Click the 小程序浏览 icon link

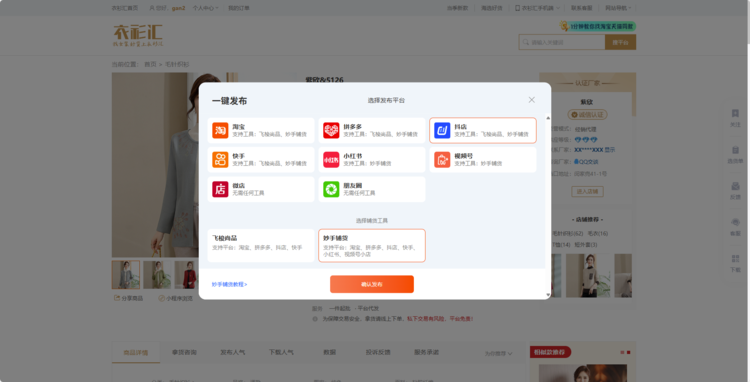[x=175, y=298]
